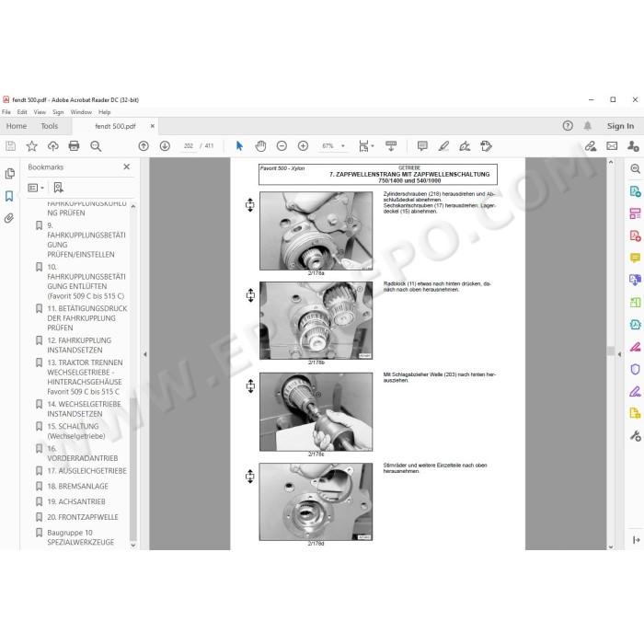Viewport: 644px width, 644px height.
Task: Open the File menu
Action: pos(6,111)
